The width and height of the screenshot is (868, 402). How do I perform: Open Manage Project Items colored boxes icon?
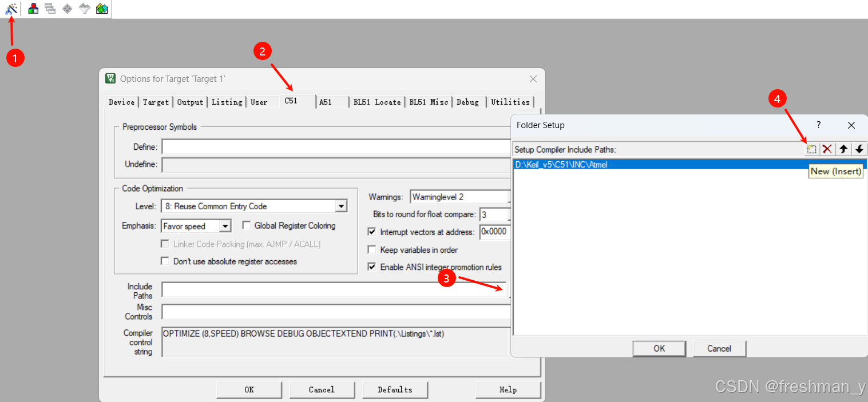[x=33, y=9]
